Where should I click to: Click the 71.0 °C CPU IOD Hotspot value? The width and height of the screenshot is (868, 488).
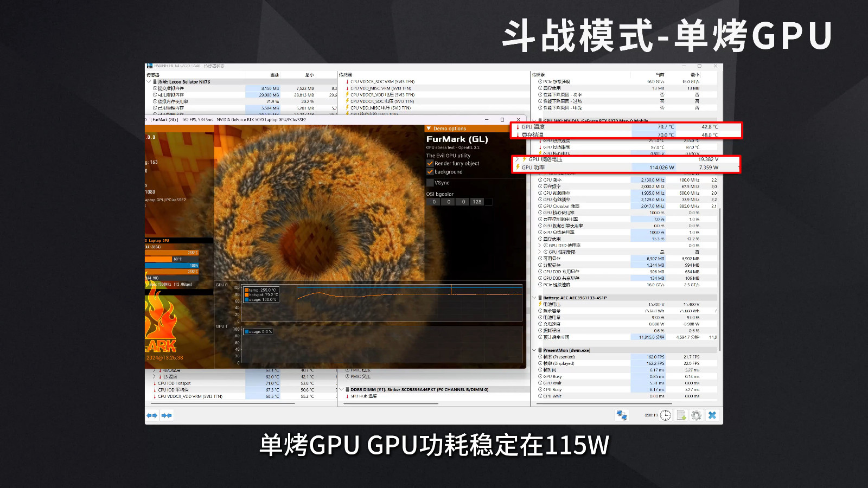pyautogui.click(x=272, y=383)
